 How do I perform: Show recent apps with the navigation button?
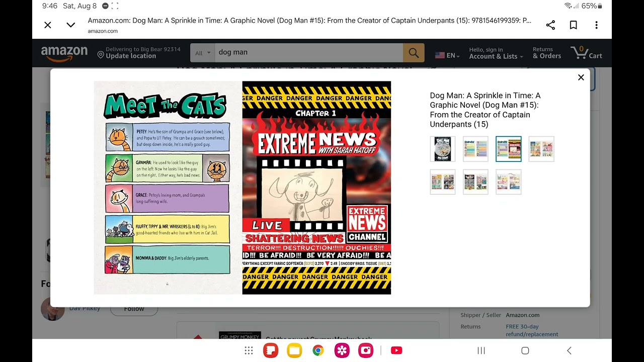[x=481, y=350]
